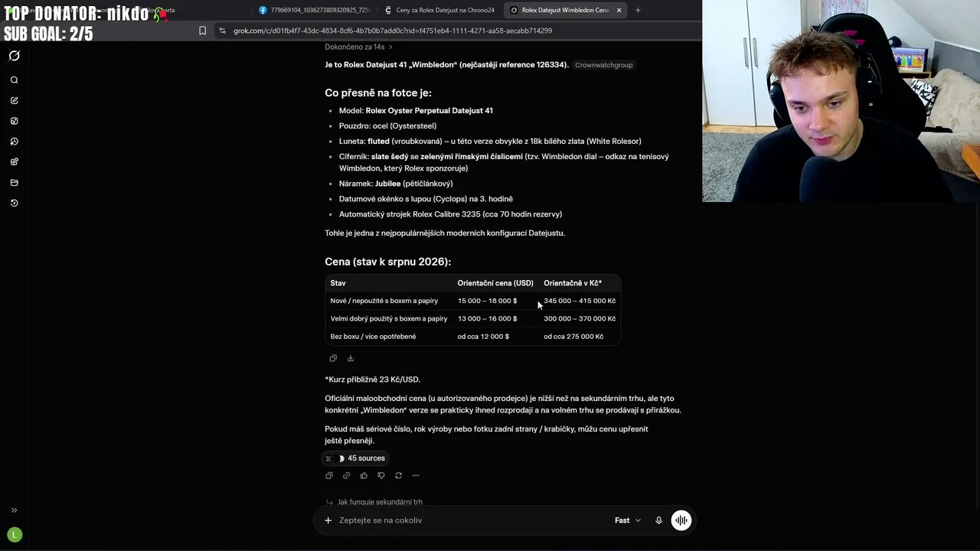The image size is (980, 551).
Task: Open the green L profile avatar
Action: point(14,535)
